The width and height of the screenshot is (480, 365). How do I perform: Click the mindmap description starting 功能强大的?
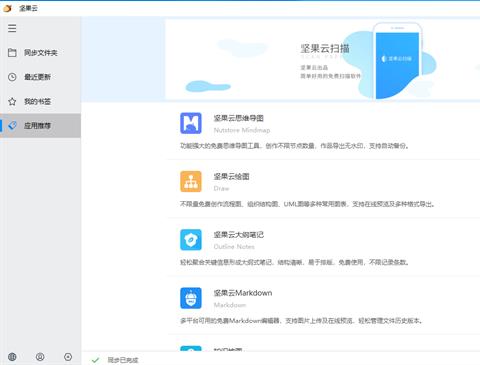[295, 146]
